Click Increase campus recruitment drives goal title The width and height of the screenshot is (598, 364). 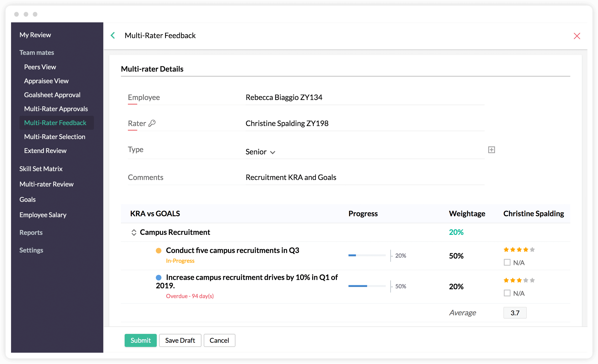[x=247, y=281]
